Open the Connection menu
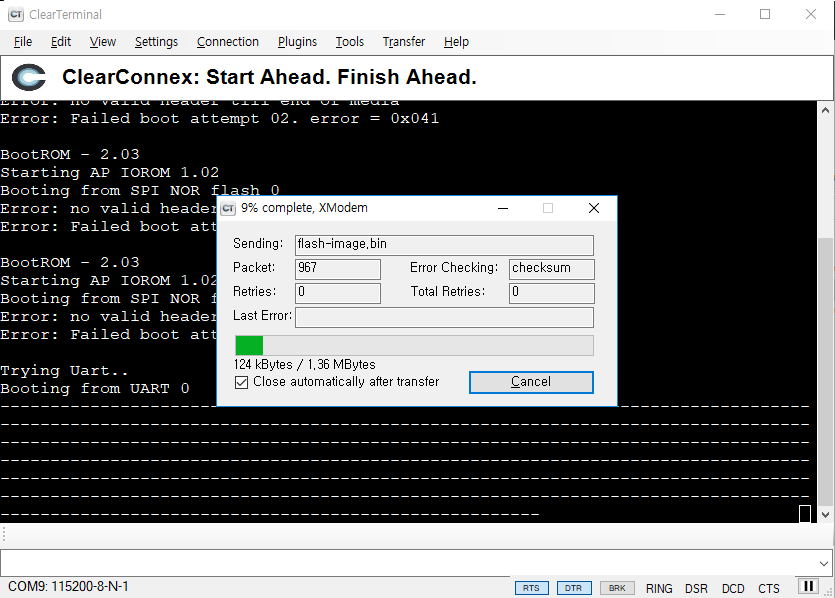The image size is (835, 598). (227, 42)
